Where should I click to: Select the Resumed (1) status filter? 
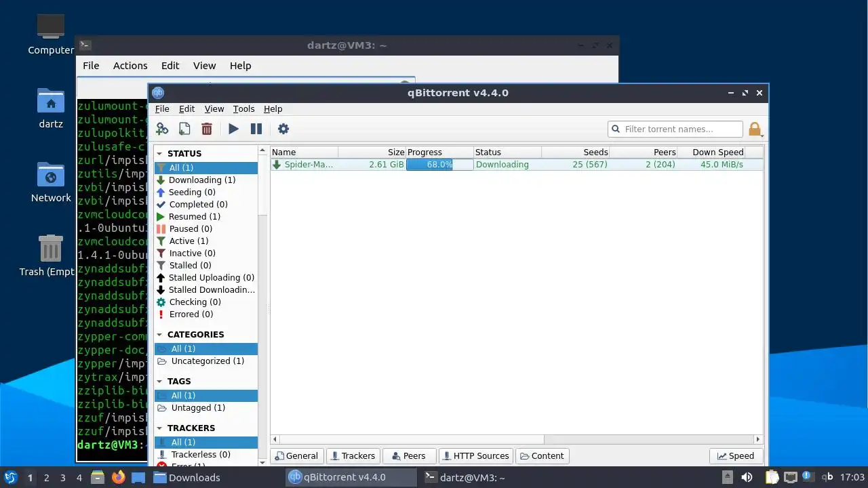(206, 216)
